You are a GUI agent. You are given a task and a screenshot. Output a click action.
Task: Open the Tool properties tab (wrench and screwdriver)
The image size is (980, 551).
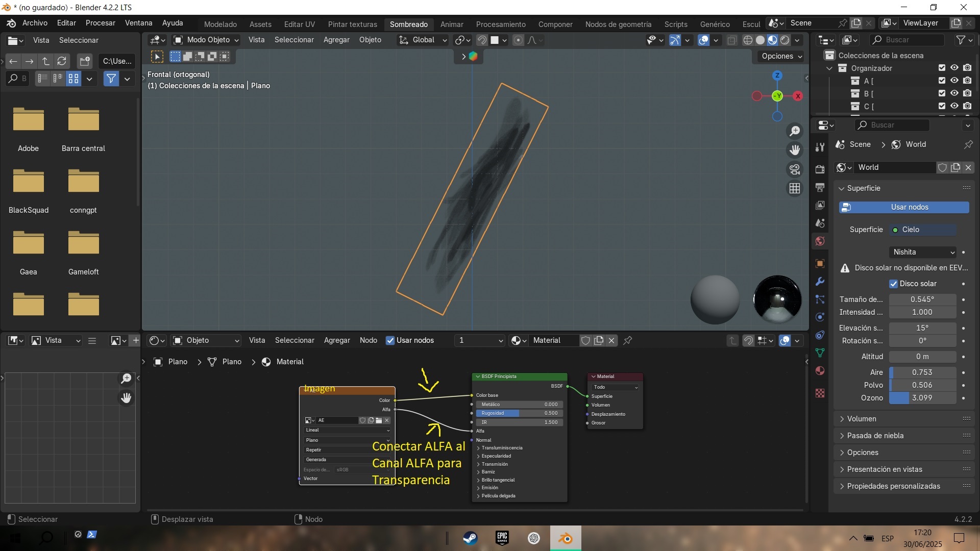[x=820, y=147]
